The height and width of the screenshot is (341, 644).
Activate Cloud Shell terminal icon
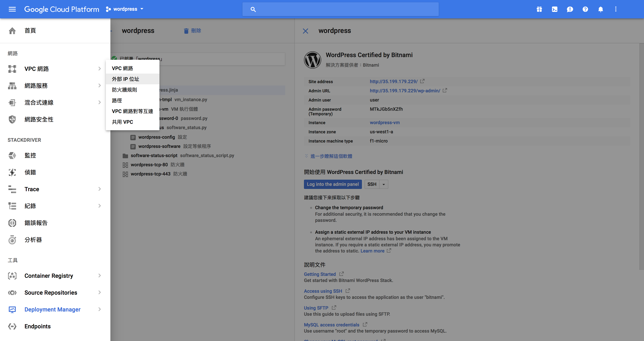click(554, 9)
